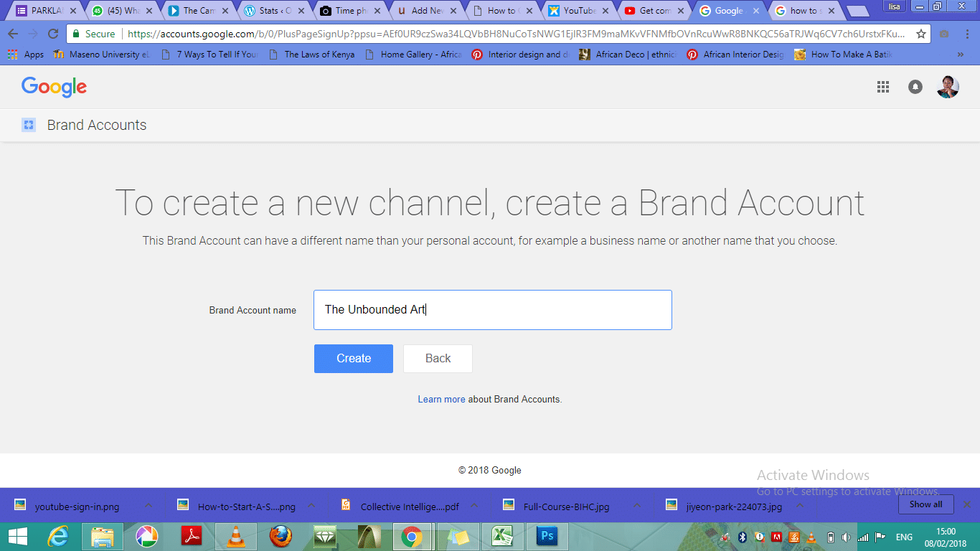Open Learn more link about Brand Accounts
Screen dimensions: 980x551
[441, 399]
